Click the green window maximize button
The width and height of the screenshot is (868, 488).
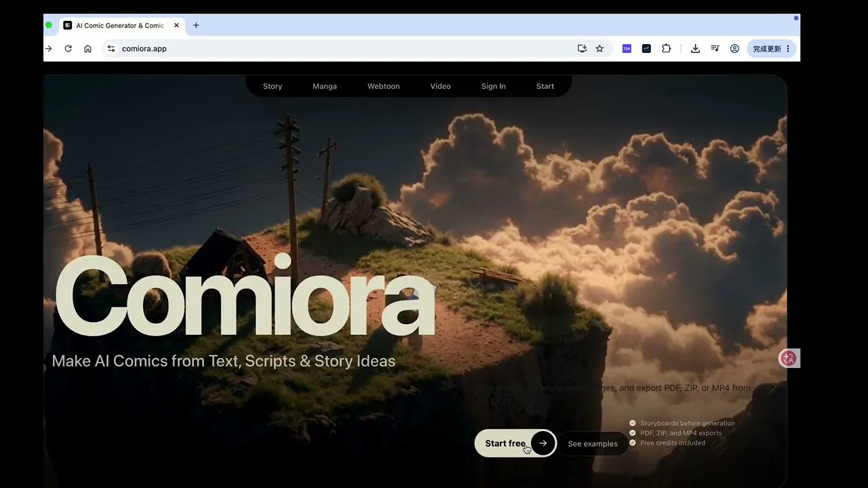pyautogui.click(x=48, y=25)
